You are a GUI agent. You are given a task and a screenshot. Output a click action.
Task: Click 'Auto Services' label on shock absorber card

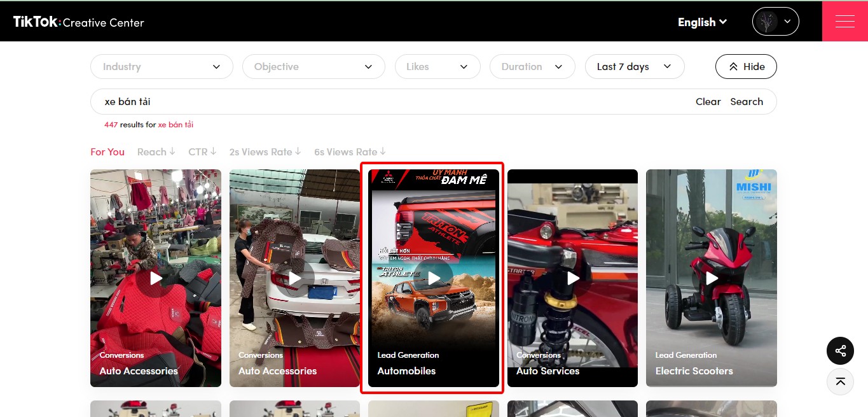[548, 371]
